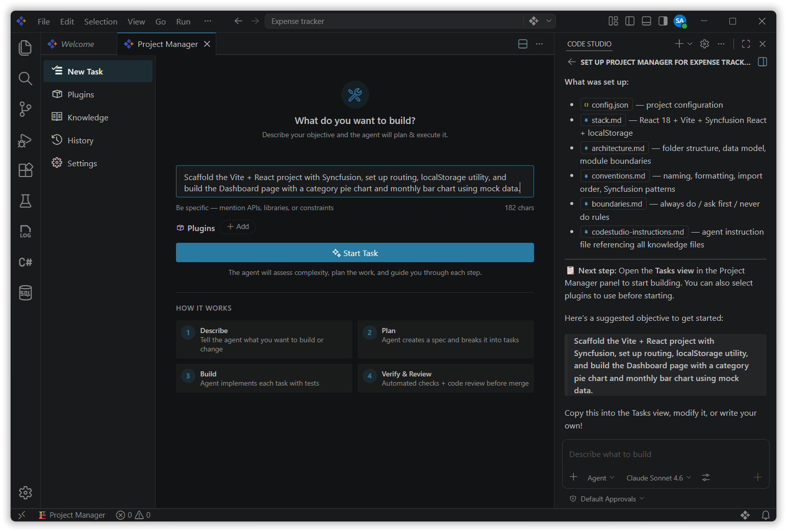This screenshot has width=787, height=532.
Task: Go back from the chat session title
Action: pos(571,62)
